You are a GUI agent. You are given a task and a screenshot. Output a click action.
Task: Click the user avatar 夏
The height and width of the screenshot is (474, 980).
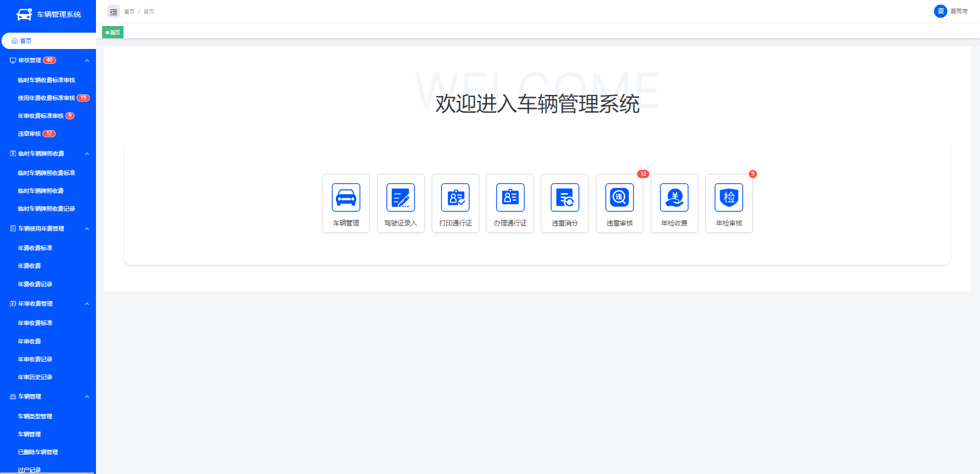[x=941, y=11]
